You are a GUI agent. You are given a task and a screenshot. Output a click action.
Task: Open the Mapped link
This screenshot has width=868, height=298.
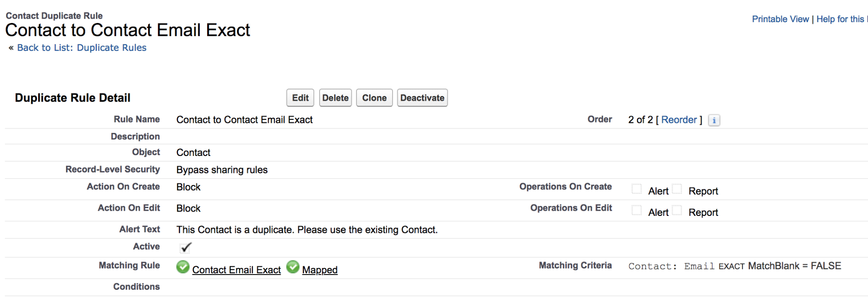(x=320, y=270)
